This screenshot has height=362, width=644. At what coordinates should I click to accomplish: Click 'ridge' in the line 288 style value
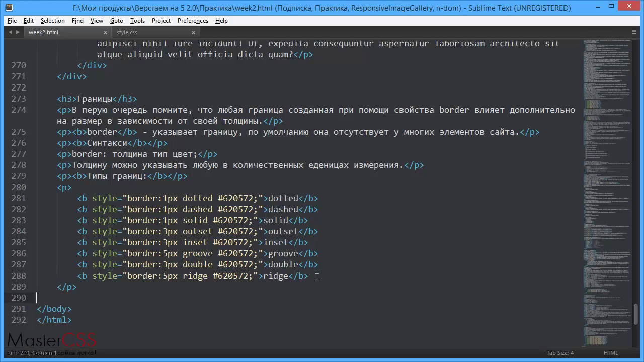(x=195, y=276)
